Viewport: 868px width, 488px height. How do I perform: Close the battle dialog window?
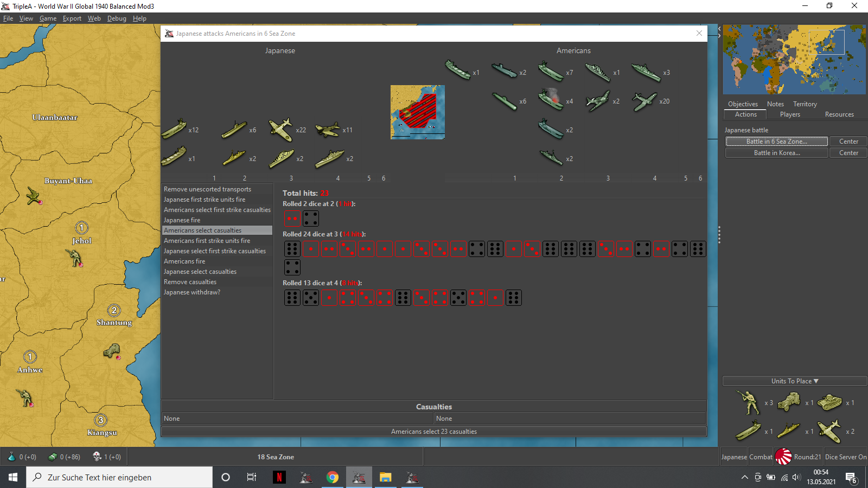click(x=699, y=33)
